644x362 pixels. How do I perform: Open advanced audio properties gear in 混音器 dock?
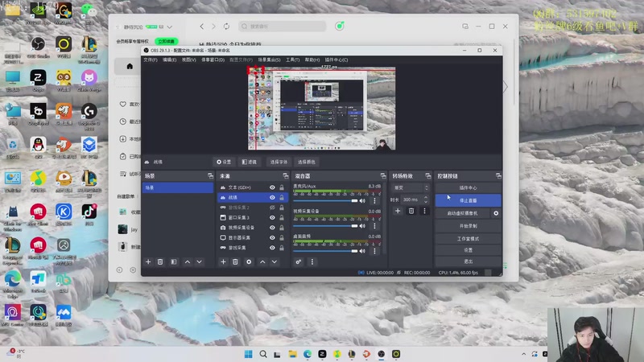pos(299,262)
